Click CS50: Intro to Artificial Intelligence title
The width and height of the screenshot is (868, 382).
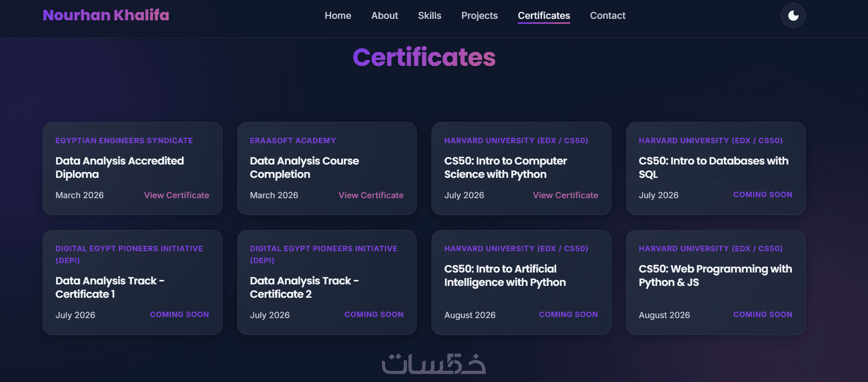pyautogui.click(x=505, y=275)
